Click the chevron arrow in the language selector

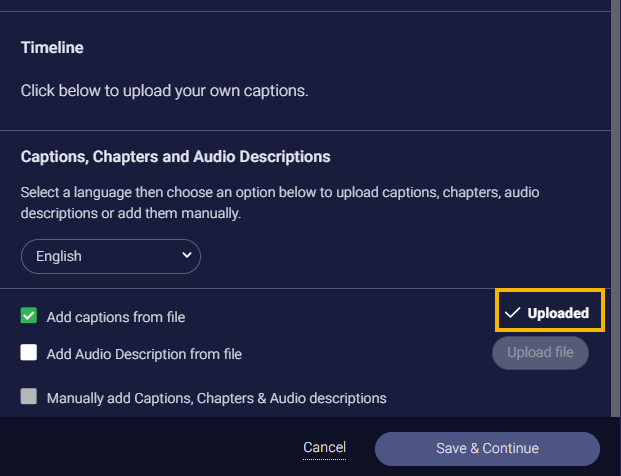click(x=186, y=256)
